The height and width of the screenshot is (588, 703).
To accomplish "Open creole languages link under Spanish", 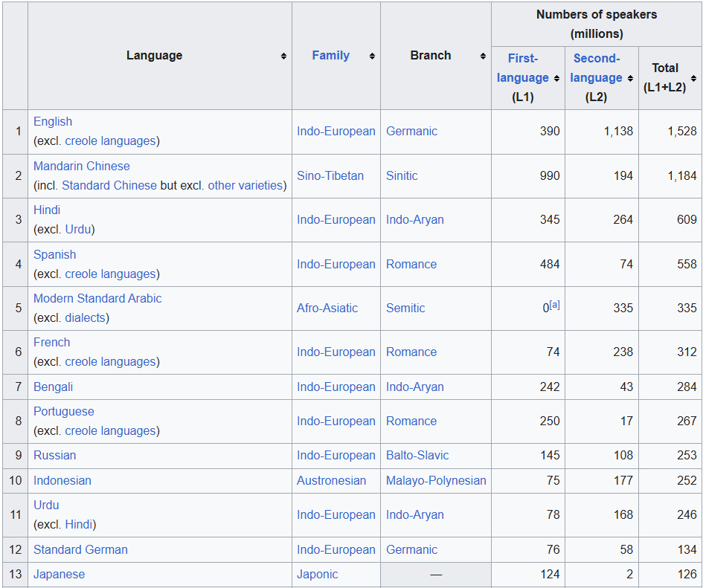I will click(110, 274).
